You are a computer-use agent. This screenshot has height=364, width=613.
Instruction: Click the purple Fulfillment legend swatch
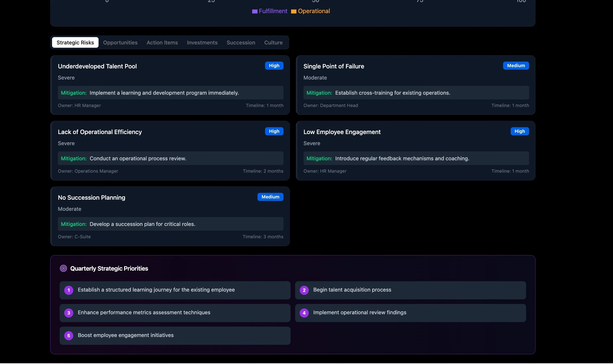click(254, 11)
